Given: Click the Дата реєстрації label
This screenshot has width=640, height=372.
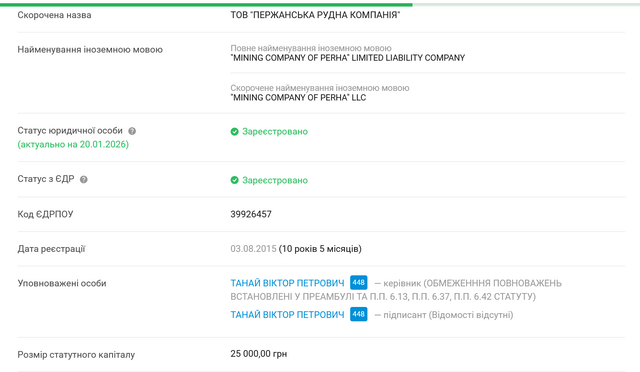Looking at the screenshot, I should pyautogui.click(x=51, y=249).
